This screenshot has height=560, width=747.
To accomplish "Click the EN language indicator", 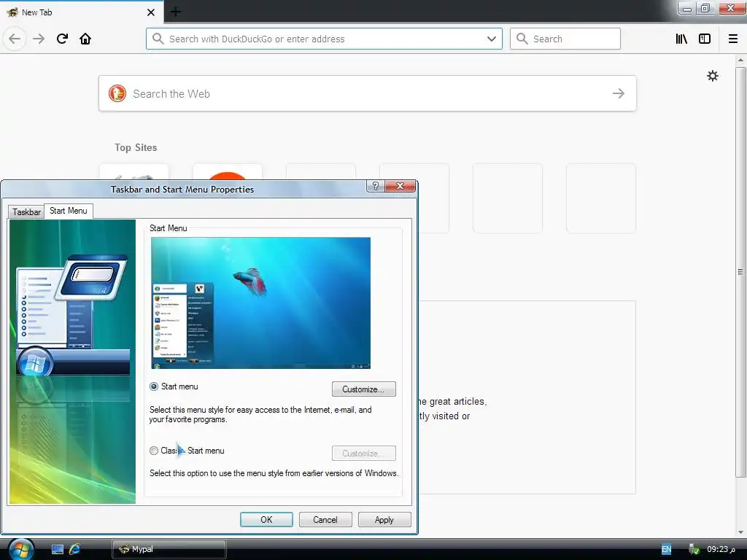I will (x=666, y=550).
